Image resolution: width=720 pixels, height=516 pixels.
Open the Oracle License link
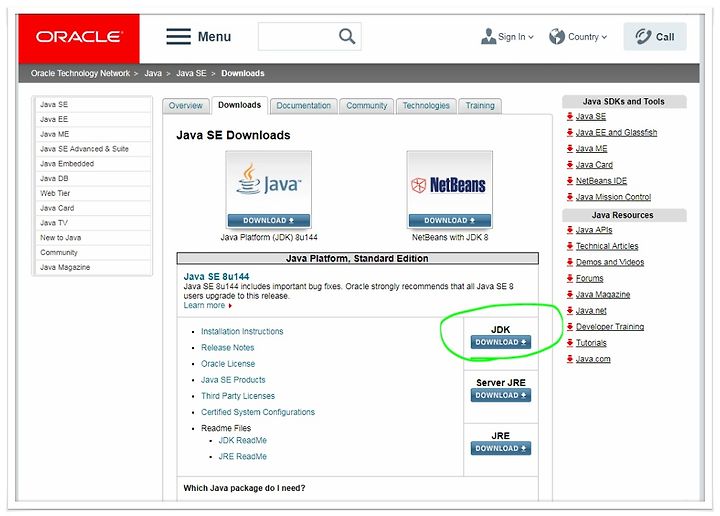tap(228, 364)
